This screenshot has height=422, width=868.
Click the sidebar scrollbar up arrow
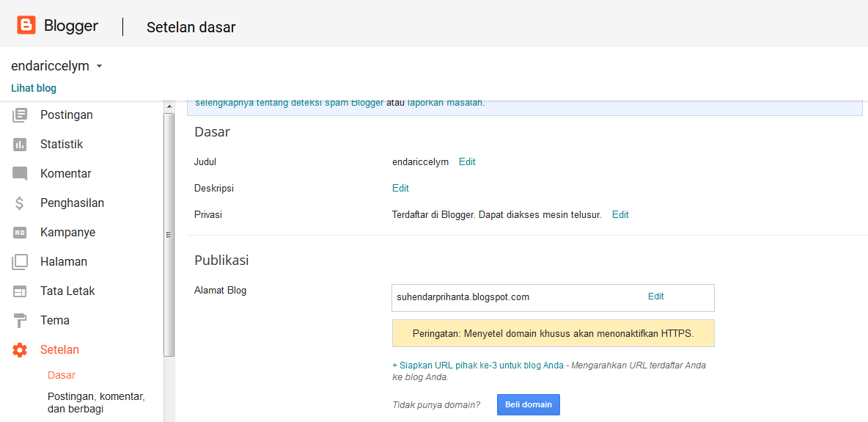169,106
